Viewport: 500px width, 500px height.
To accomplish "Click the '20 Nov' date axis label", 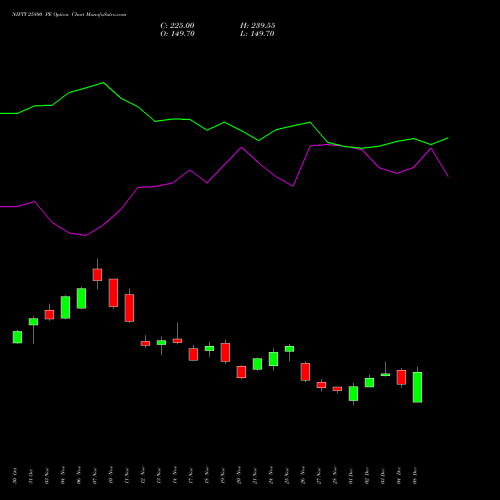I will click(239, 476).
